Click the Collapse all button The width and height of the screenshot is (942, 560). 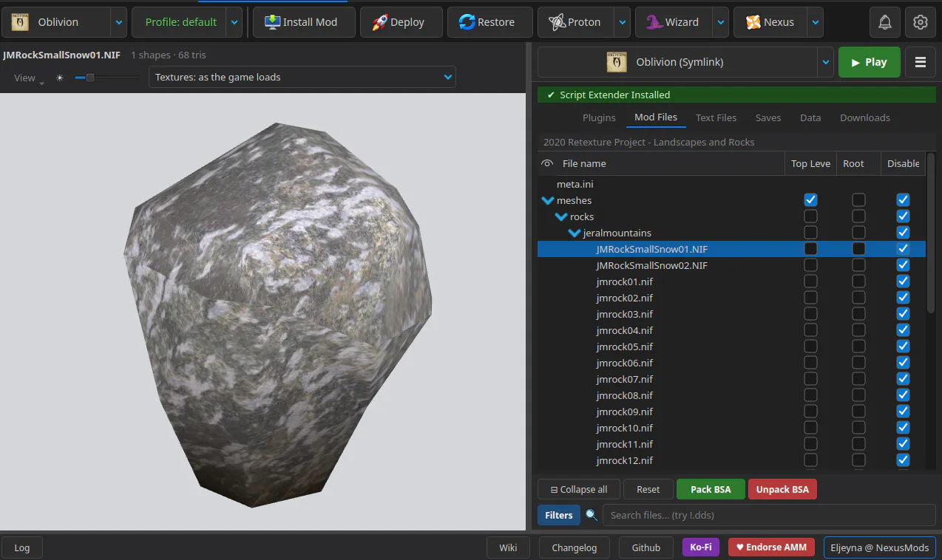[579, 489]
